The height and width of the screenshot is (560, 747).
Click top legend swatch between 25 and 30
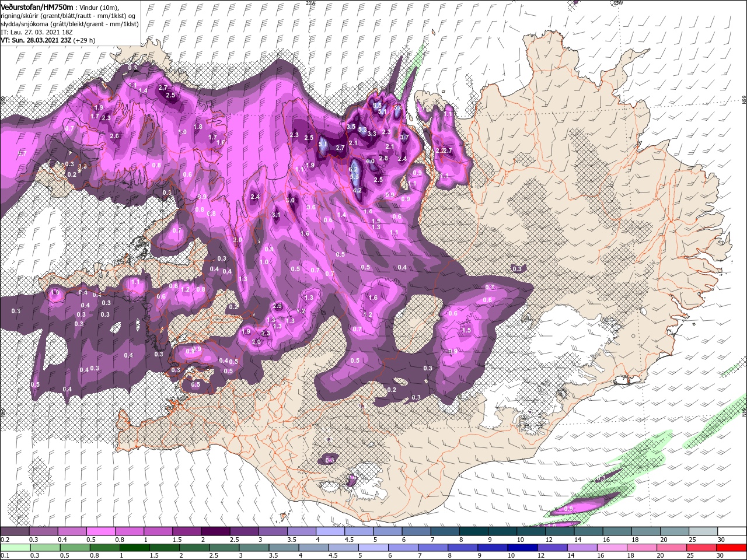point(703,531)
